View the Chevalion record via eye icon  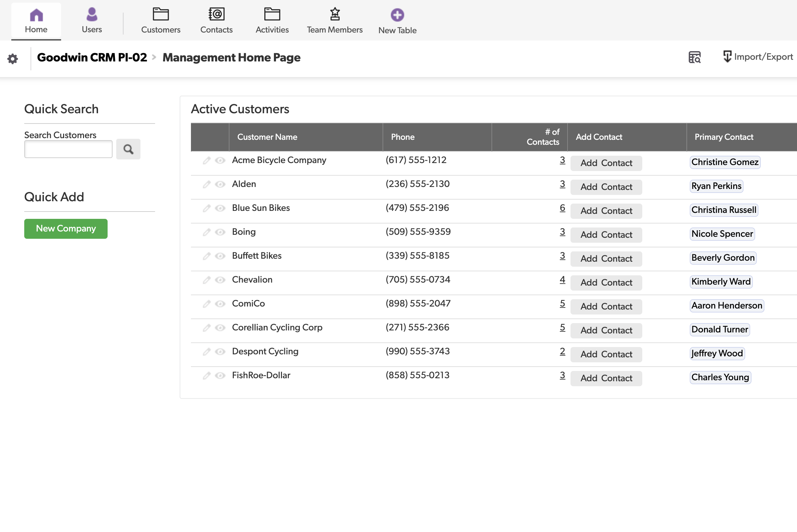click(x=220, y=280)
